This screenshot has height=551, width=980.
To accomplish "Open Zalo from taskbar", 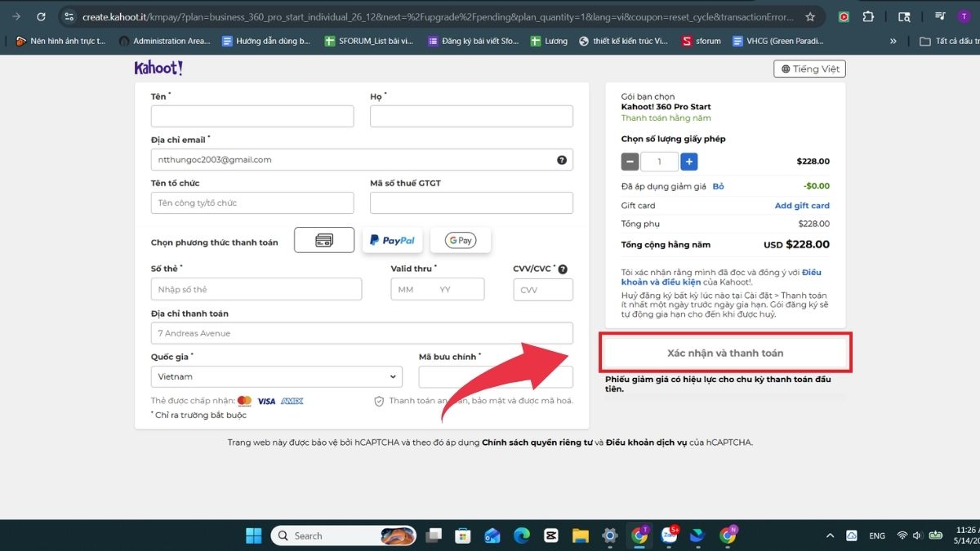I will pos(668,535).
